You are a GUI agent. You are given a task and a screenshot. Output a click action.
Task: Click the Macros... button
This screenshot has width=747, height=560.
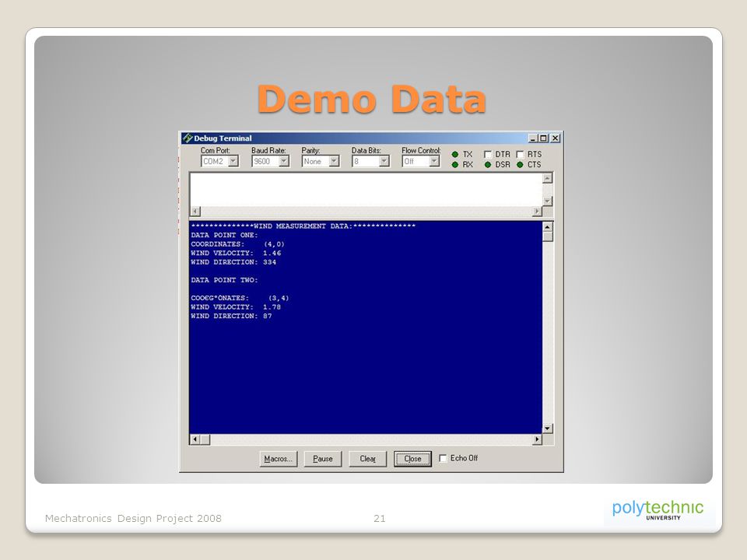pyautogui.click(x=279, y=459)
